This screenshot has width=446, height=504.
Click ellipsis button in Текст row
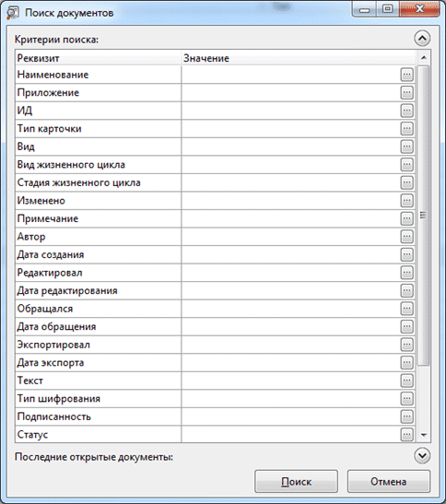(x=406, y=381)
